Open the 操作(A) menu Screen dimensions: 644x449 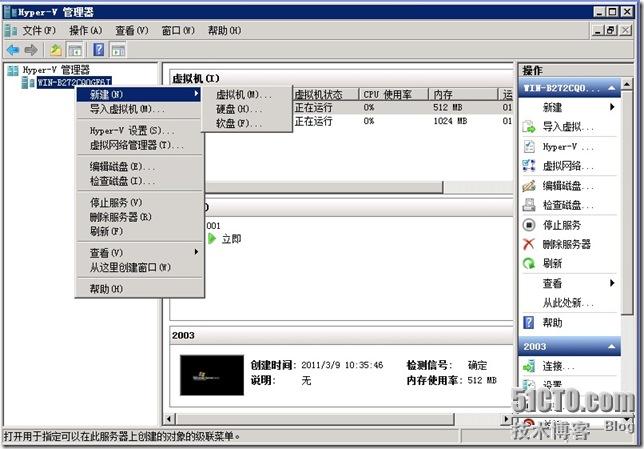(85, 30)
